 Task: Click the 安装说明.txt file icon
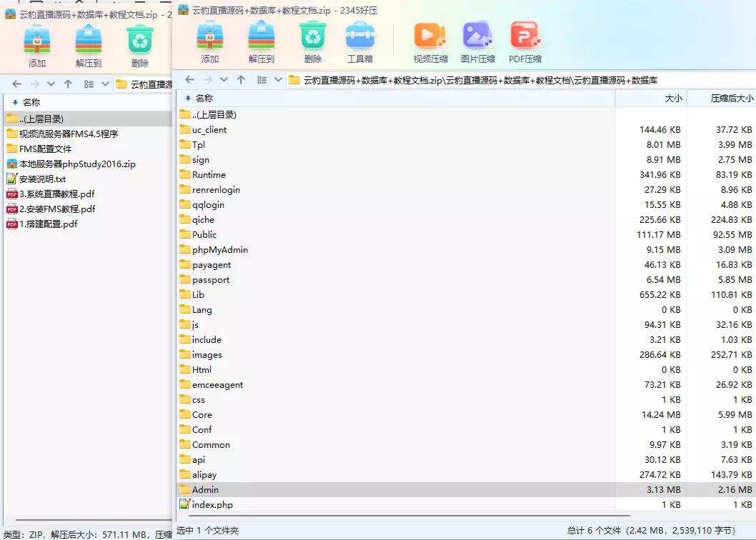click(12, 179)
